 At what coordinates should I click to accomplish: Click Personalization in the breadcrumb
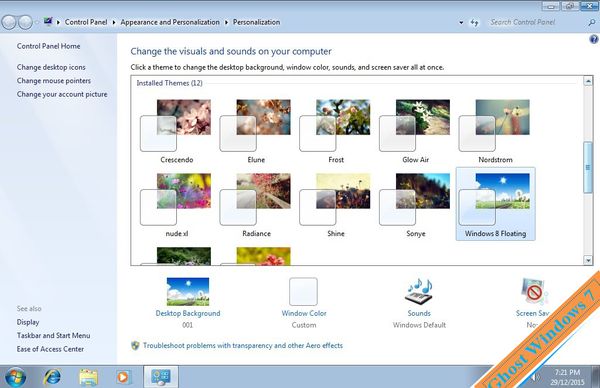pos(256,22)
